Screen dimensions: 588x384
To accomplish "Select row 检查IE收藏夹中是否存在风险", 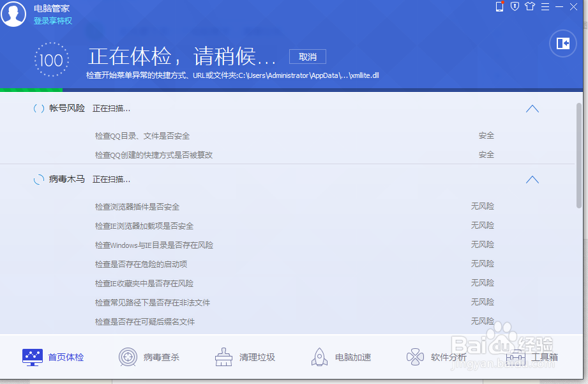I will 294,284.
